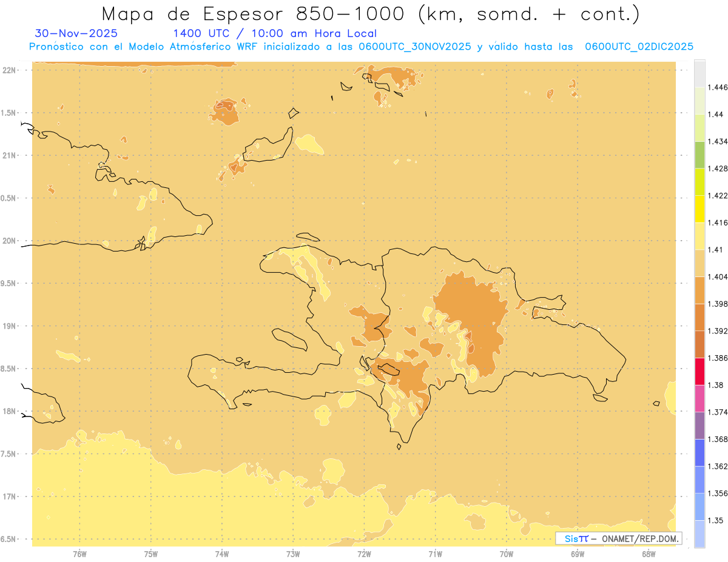The width and height of the screenshot is (728, 562).
Task: Select the purple colorbar segment between 1.368 and 1.374
Action: point(699,426)
